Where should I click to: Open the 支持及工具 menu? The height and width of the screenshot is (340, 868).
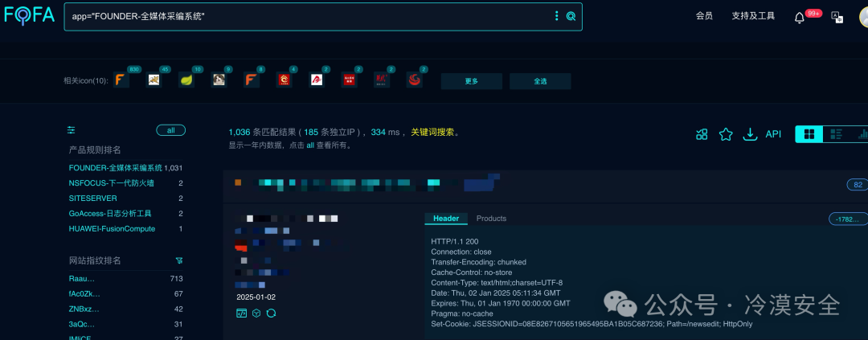point(753,16)
